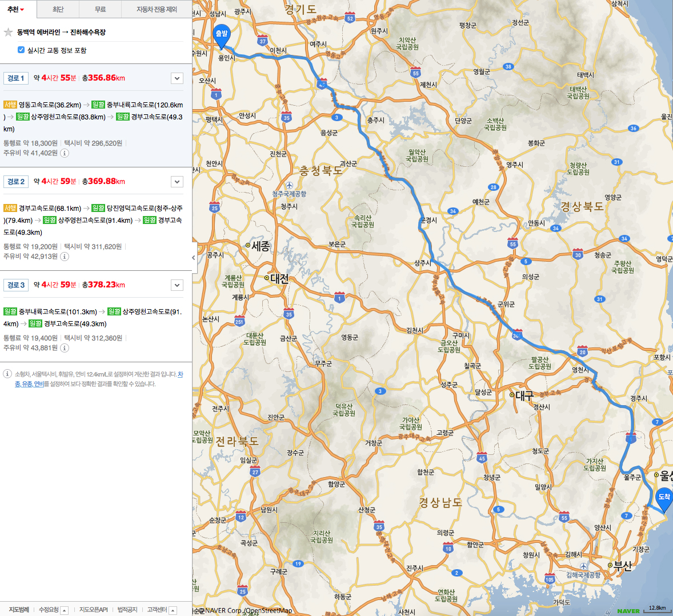Viewport: 673px width, 616px height.
Task: Select the 경로 2 route label
Action: (16, 182)
